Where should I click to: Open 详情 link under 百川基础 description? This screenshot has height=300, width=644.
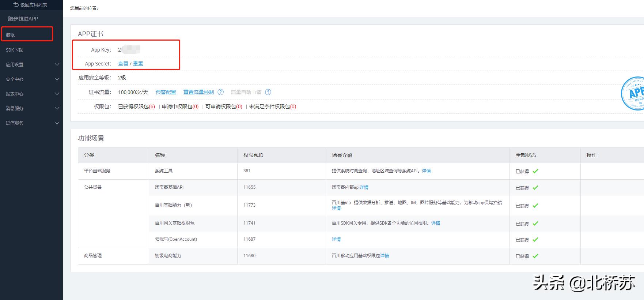pos(336,208)
